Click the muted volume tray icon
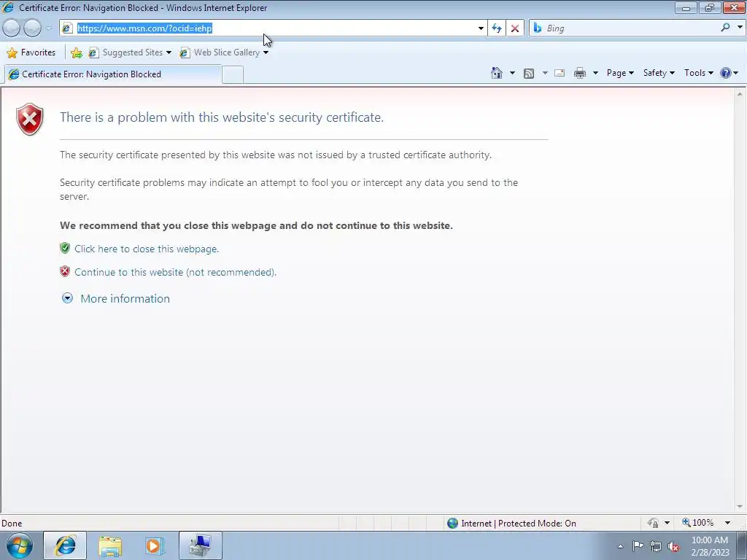 pyautogui.click(x=673, y=547)
